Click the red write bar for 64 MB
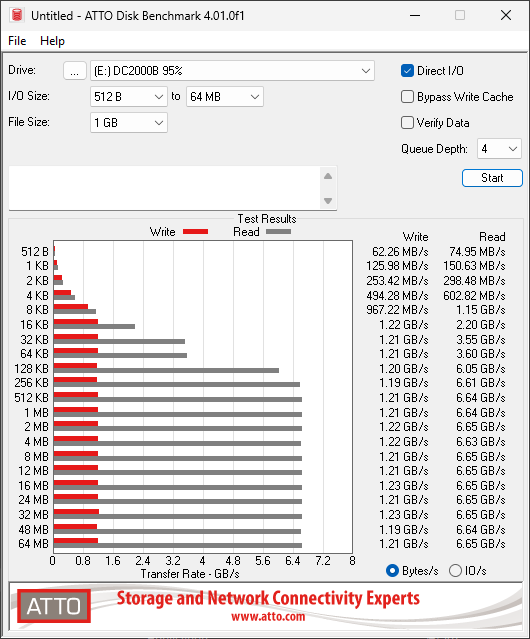530x639 pixels. (76, 541)
